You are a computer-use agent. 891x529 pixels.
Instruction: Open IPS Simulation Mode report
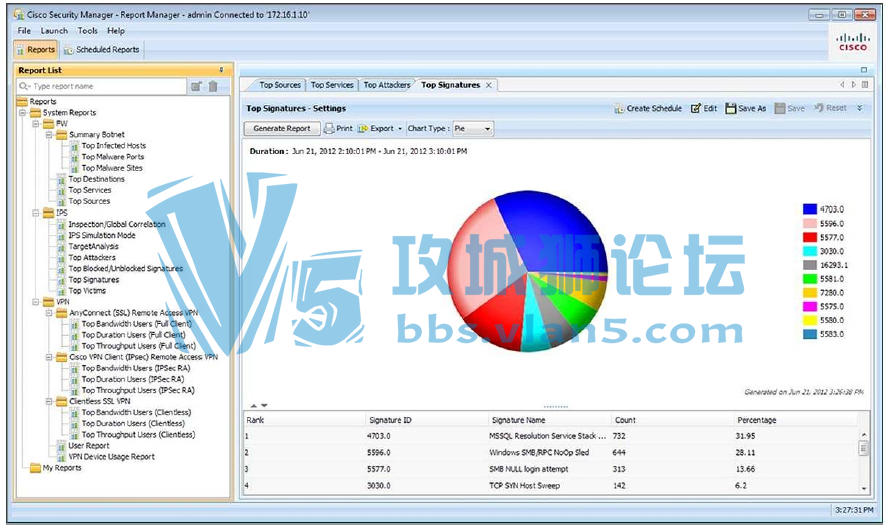tap(102, 235)
